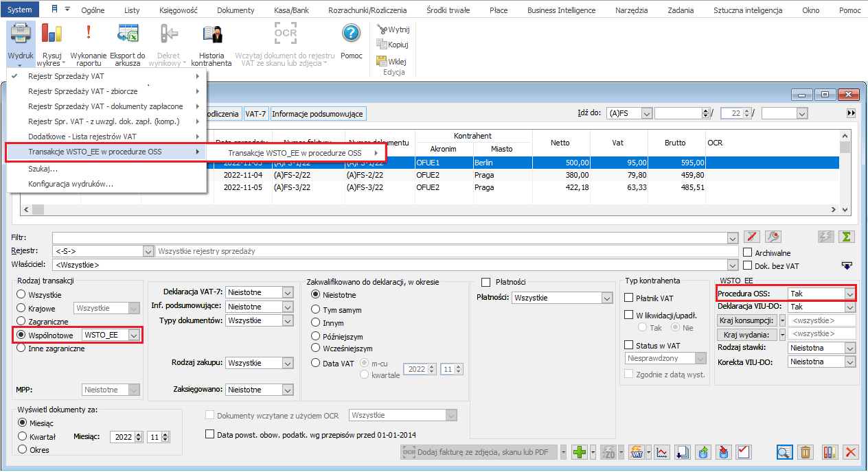Select the Kwartał radio option
This screenshot has height=472, width=868.
click(23, 436)
